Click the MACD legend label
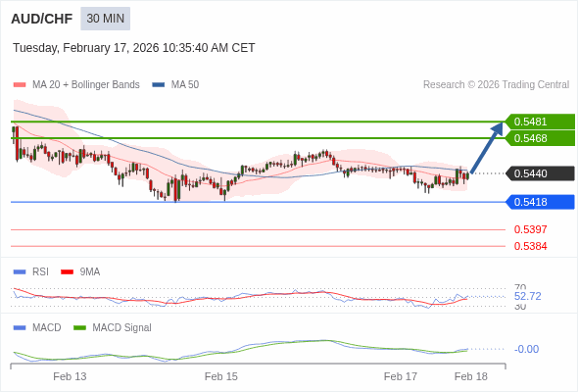This screenshot has width=578, height=392. click(47, 328)
